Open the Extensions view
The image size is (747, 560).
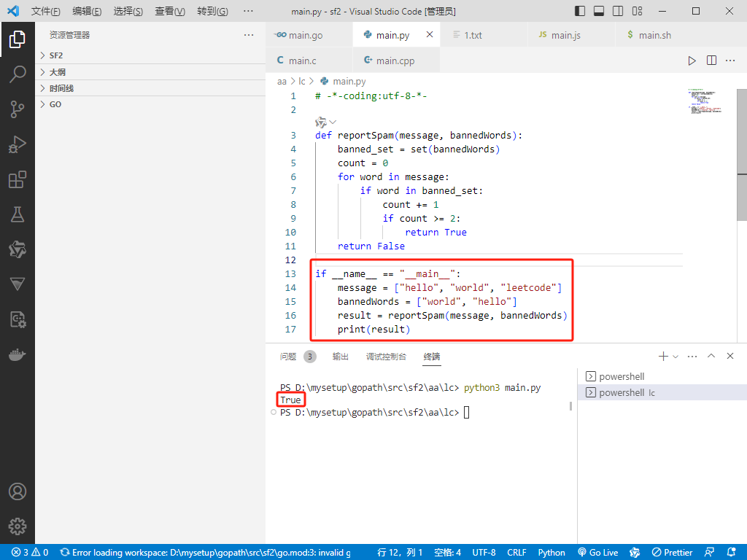(18, 179)
